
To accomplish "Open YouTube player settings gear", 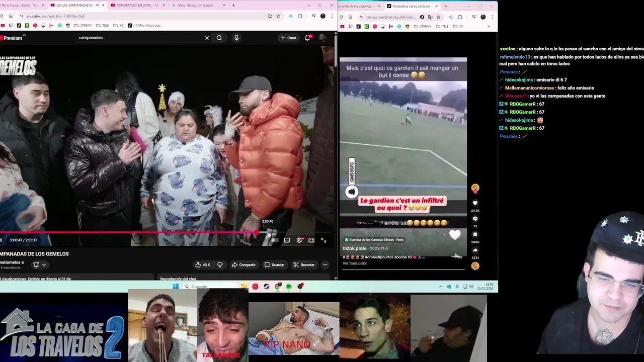I will click(299, 240).
